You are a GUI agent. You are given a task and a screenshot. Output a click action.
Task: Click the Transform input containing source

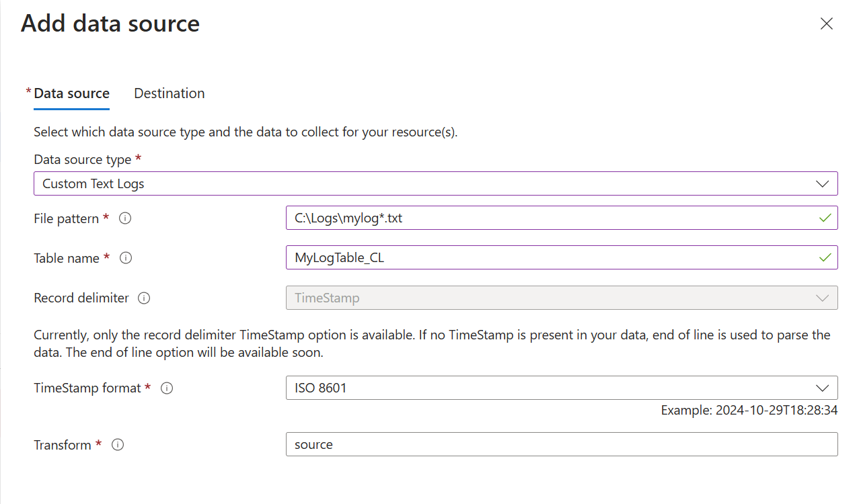click(x=561, y=444)
